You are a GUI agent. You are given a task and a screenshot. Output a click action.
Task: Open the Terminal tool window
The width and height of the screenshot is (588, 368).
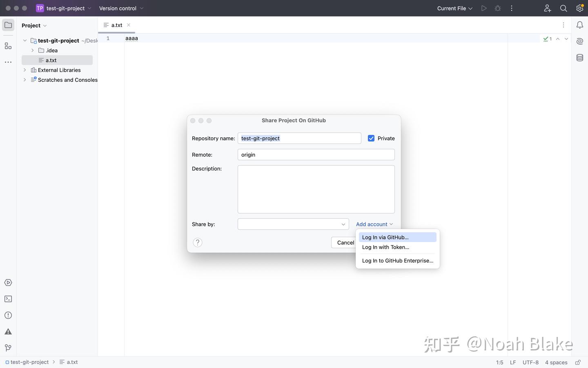pyautogui.click(x=8, y=299)
